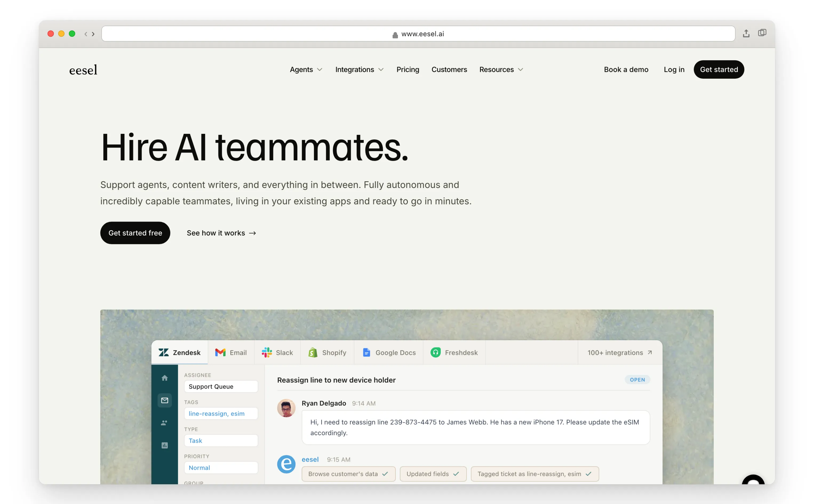The height and width of the screenshot is (504, 814).
Task: Open the Priority field showing Normal
Action: pyautogui.click(x=221, y=467)
